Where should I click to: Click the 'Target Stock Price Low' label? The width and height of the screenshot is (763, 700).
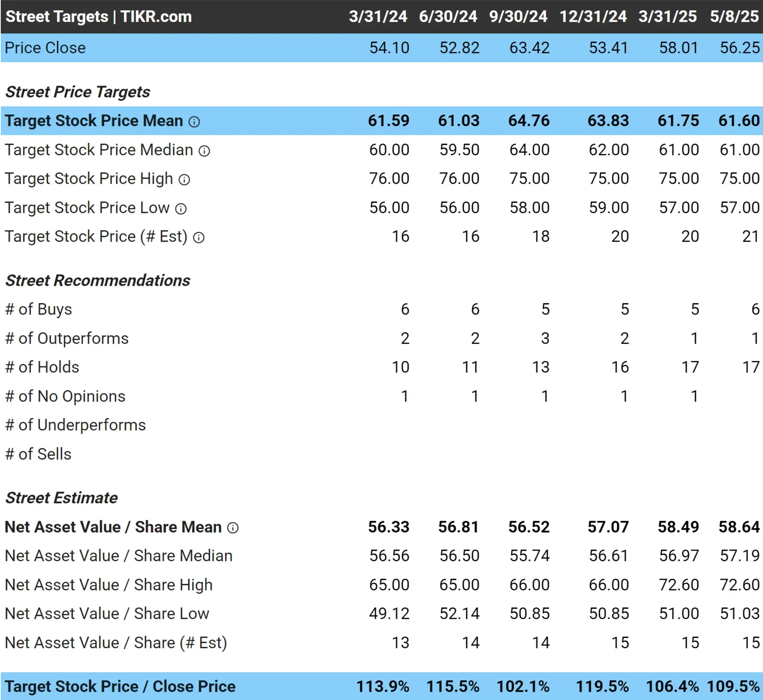(x=87, y=208)
